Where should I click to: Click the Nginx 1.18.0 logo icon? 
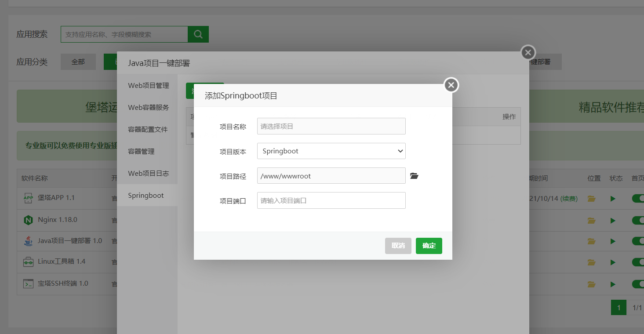[x=28, y=220]
